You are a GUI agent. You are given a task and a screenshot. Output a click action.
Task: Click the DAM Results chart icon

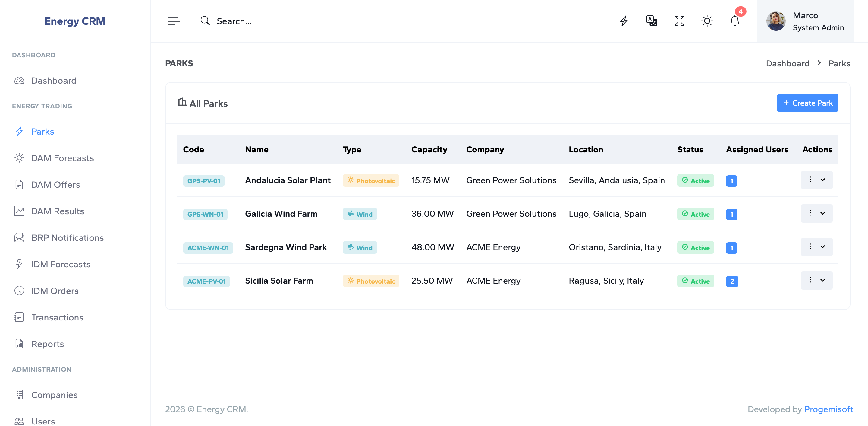(19, 211)
